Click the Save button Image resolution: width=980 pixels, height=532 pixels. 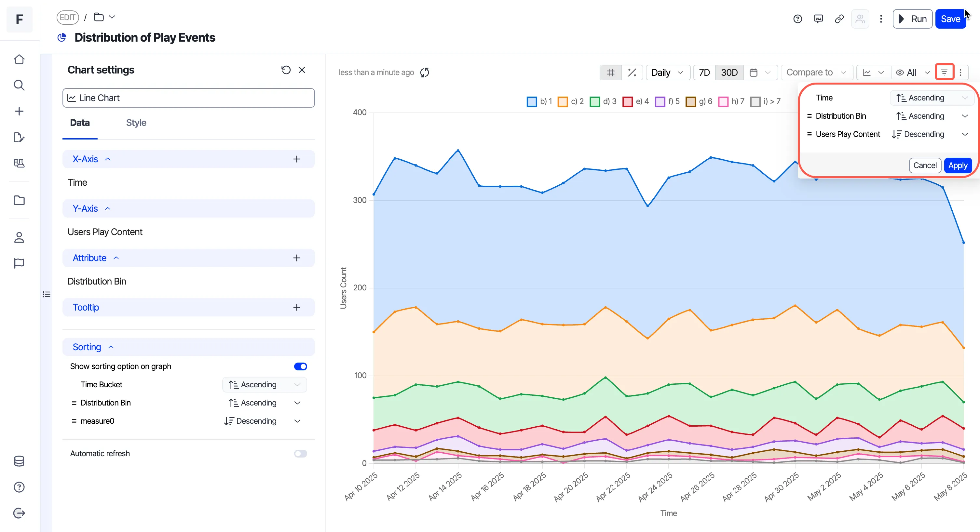[x=950, y=19]
